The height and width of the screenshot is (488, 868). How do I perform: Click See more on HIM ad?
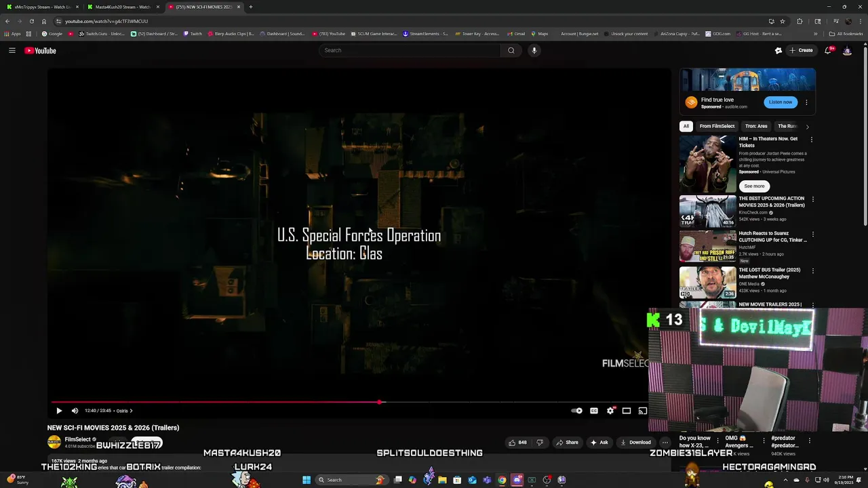[754, 186]
